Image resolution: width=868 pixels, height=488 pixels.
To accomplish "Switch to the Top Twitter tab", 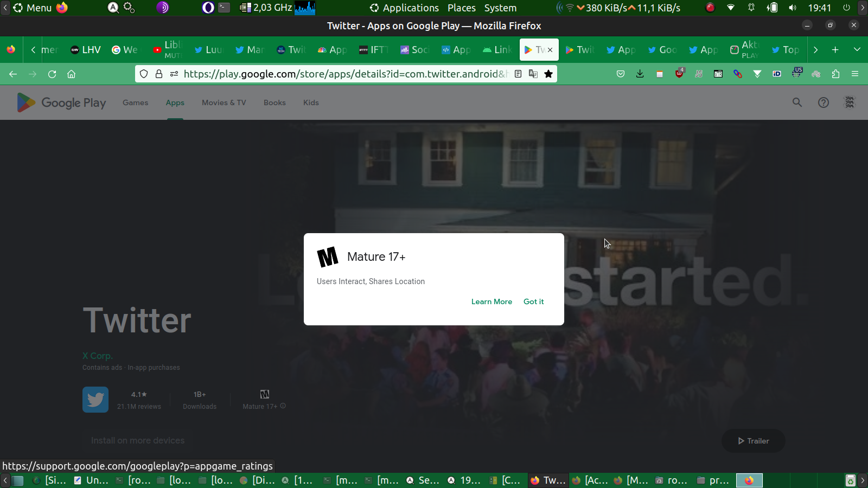I will click(785, 50).
